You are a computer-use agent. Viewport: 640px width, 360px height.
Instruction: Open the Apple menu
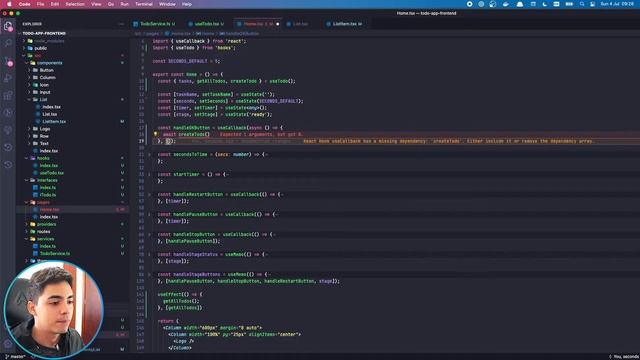(x=9, y=4)
